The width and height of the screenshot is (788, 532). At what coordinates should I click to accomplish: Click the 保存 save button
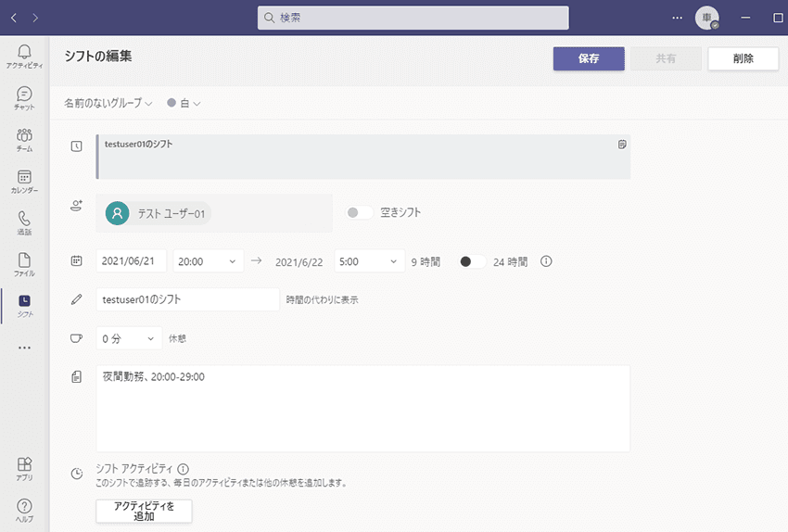(x=589, y=58)
